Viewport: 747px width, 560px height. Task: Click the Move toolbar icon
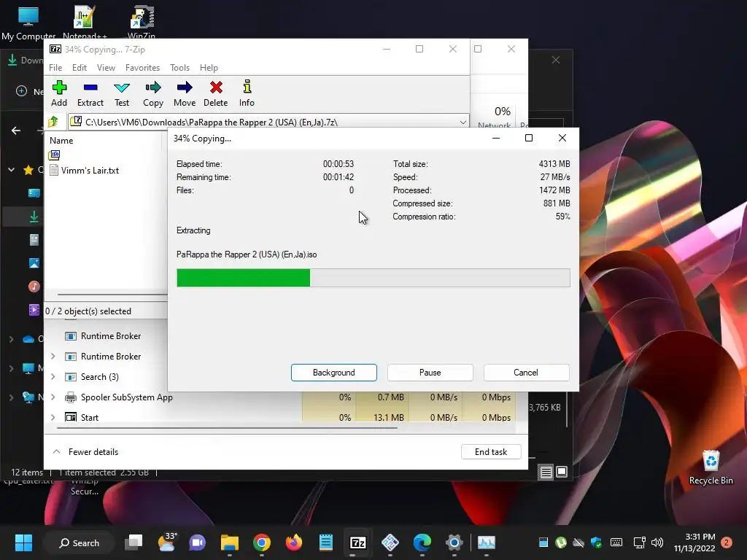coord(185,93)
